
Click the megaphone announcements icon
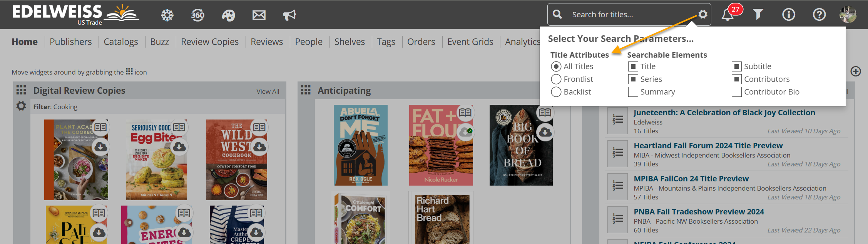point(289,15)
